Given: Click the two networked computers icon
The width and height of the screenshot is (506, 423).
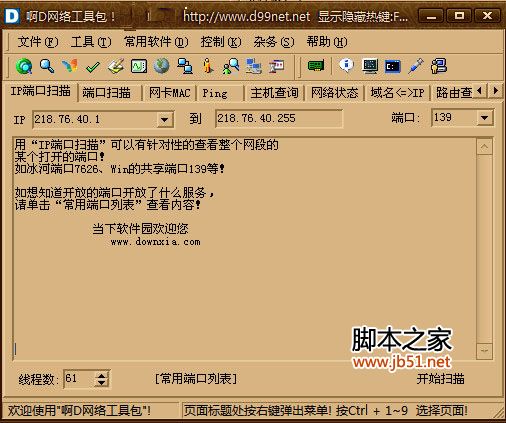Looking at the screenshot, I should pyautogui.click(x=185, y=66).
